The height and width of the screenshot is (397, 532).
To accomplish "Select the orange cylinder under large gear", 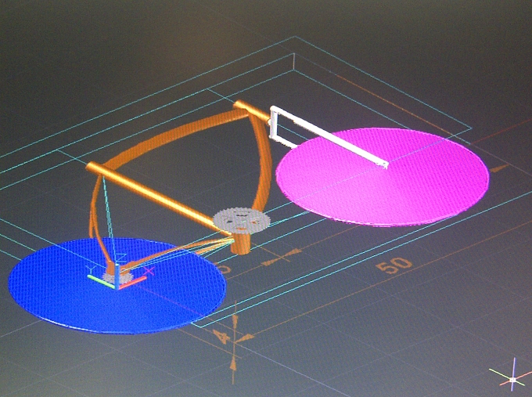I will 241,243.
